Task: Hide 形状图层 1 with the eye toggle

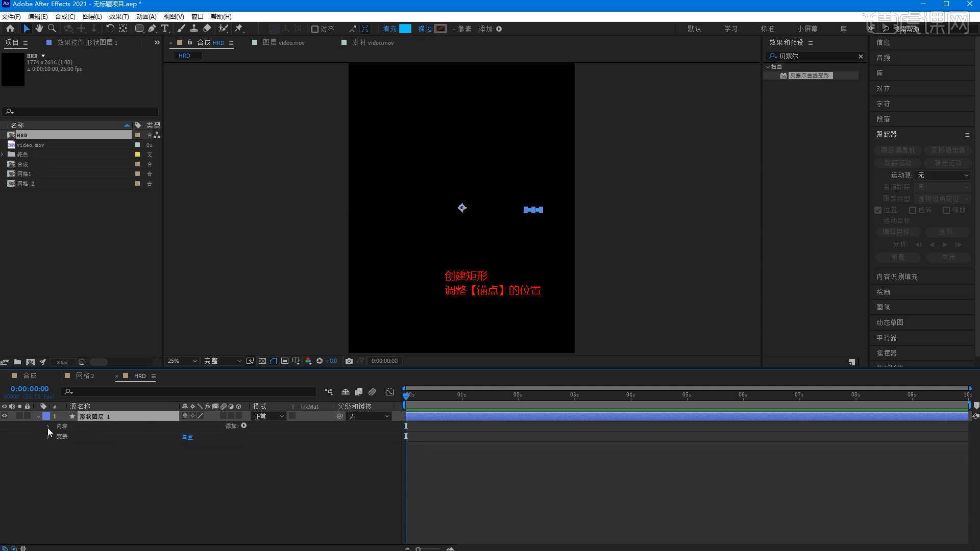Action: click(5, 416)
